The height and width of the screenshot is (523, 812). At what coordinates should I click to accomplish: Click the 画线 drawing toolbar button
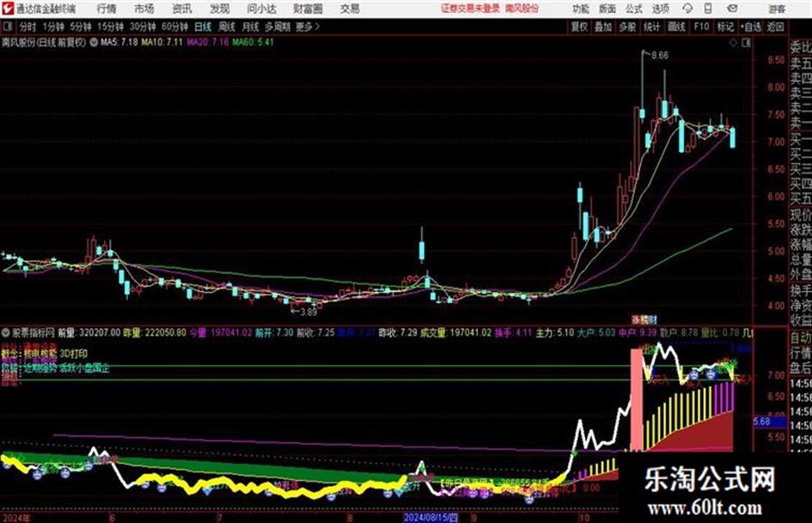coord(676,27)
